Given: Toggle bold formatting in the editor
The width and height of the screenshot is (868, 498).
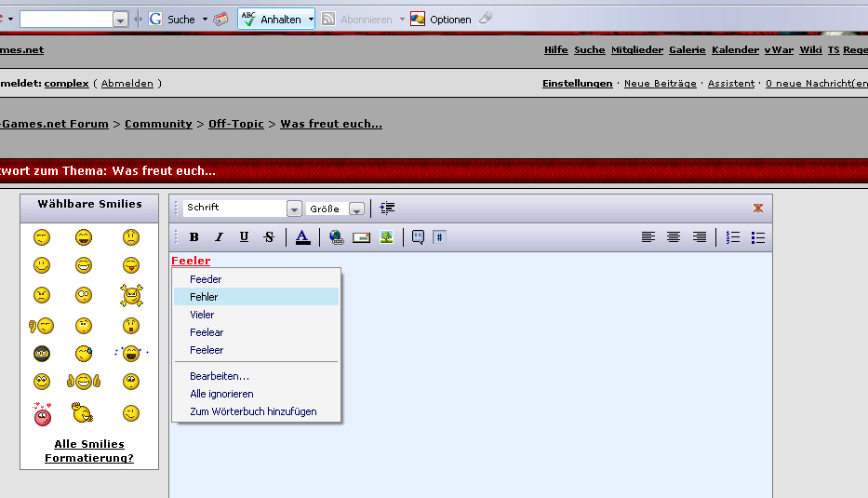Looking at the screenshot, I should point(194,237).
